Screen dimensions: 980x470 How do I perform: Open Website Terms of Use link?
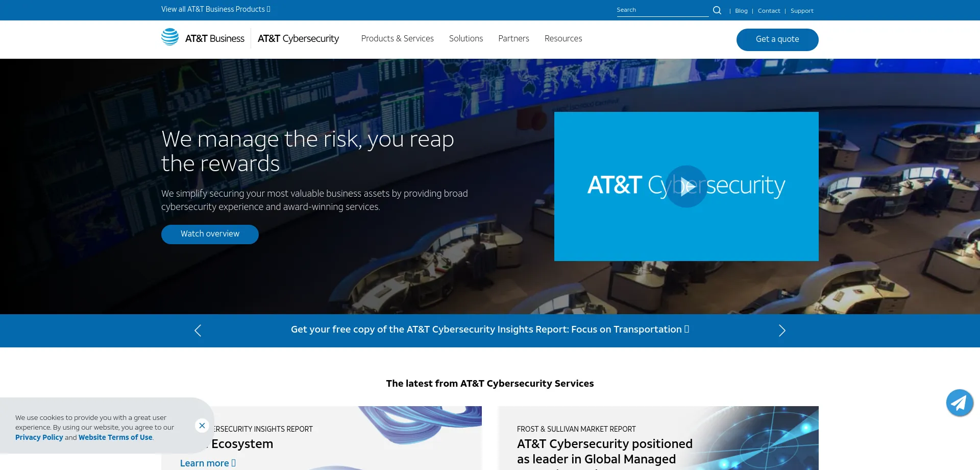point(115,437)
